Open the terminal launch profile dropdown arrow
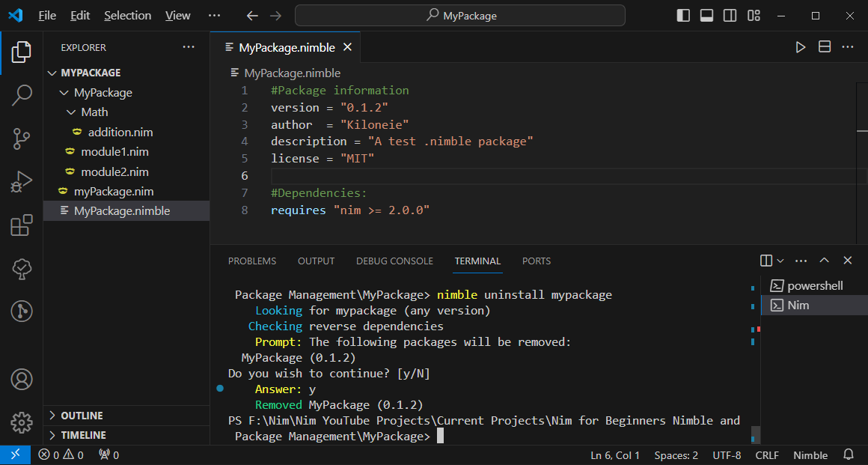The image size is (868, 465). 780,261
